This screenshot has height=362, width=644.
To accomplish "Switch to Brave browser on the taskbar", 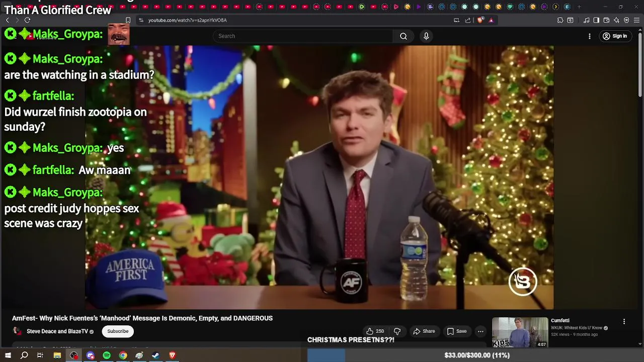I will [x=172, y=355].
